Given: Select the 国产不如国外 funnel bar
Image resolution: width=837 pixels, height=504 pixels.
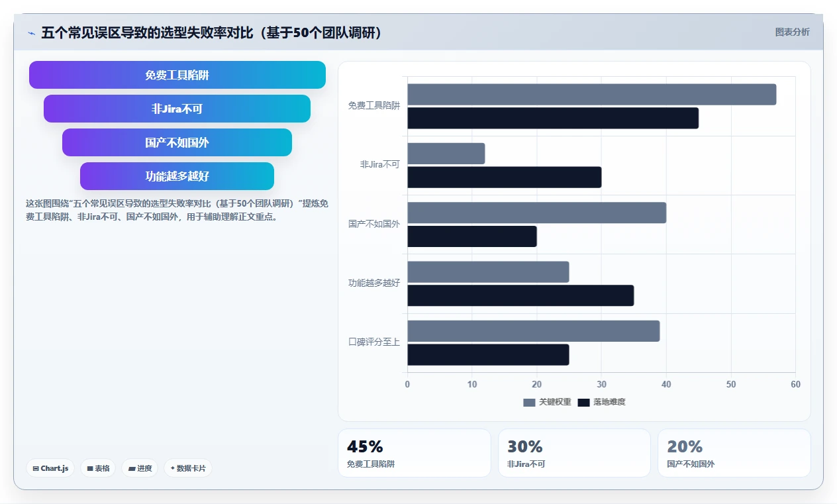Looking at the screenshot, I should click(x=177, y=142).
